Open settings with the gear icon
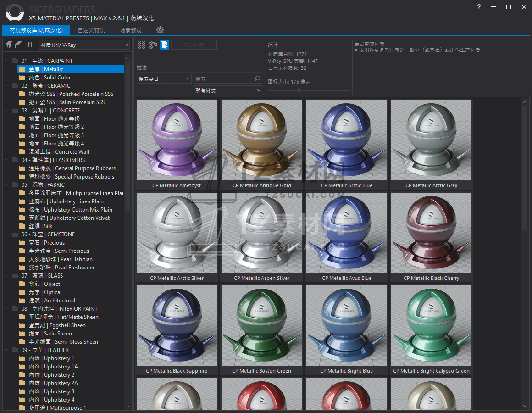This screenshot has height=413, width=532. click(160, 30)
